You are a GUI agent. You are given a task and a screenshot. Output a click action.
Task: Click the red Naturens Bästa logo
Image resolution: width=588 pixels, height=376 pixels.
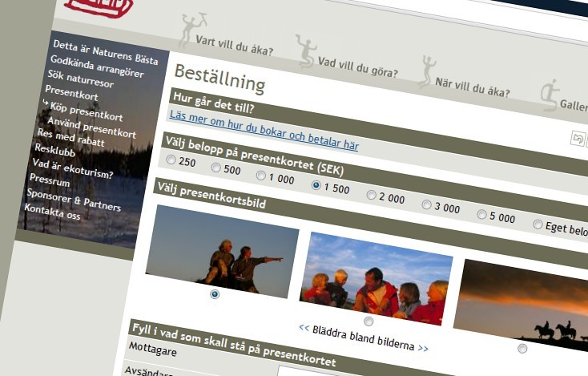[x=99, y=7]
